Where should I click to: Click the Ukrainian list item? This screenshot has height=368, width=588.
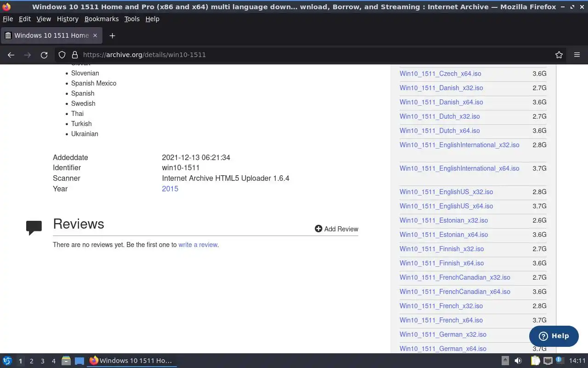coord(85,134)
